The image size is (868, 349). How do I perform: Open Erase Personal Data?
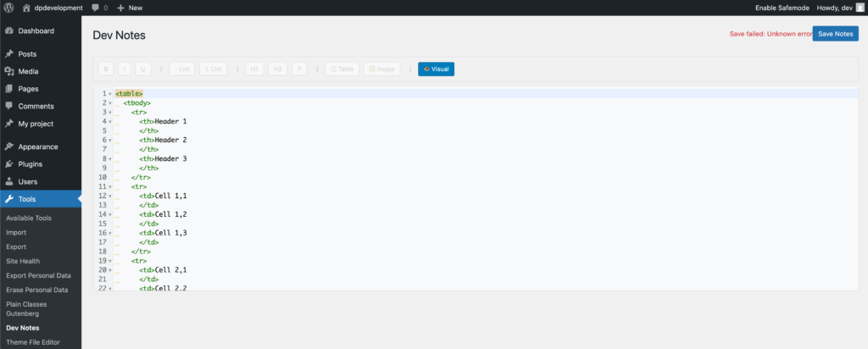37,290
